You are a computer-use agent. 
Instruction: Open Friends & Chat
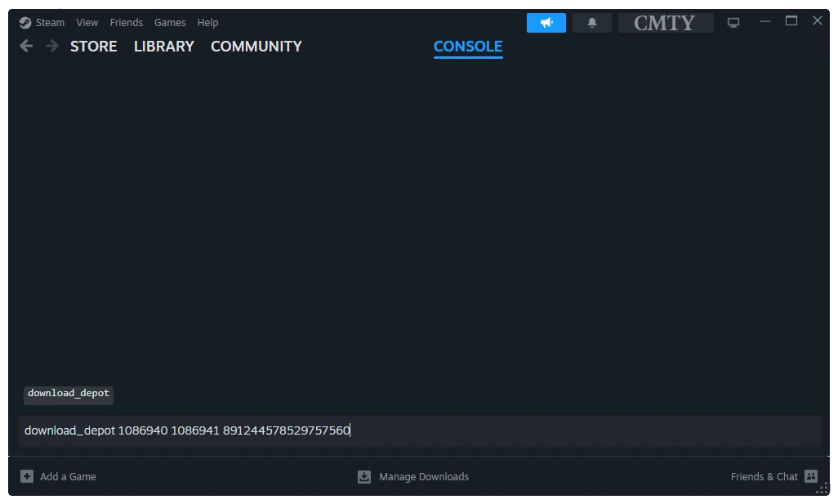click(x=764, y=477)
